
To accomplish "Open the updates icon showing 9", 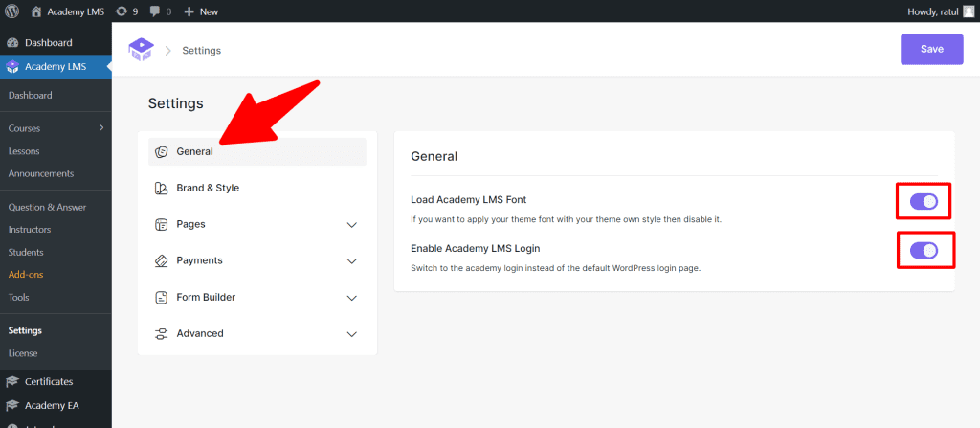I will (x=122, y=11).
